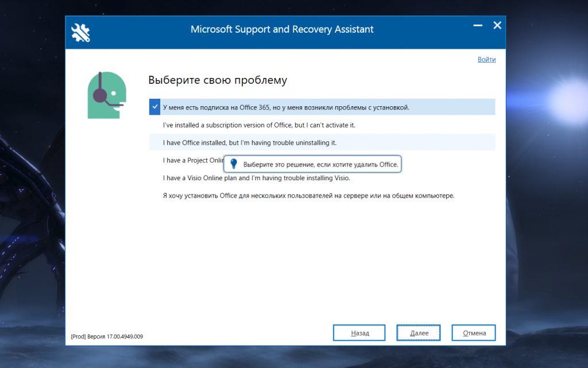This screenshot has height=368, width=588.
Task: Go back with the Назад button
Action: 359,333
